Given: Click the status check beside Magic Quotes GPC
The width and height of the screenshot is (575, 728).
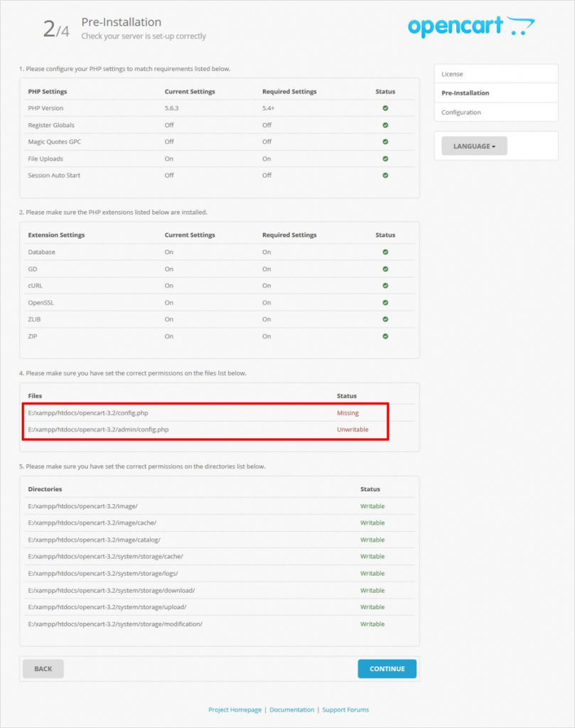Looking at the screenshot, I should 385,141.
